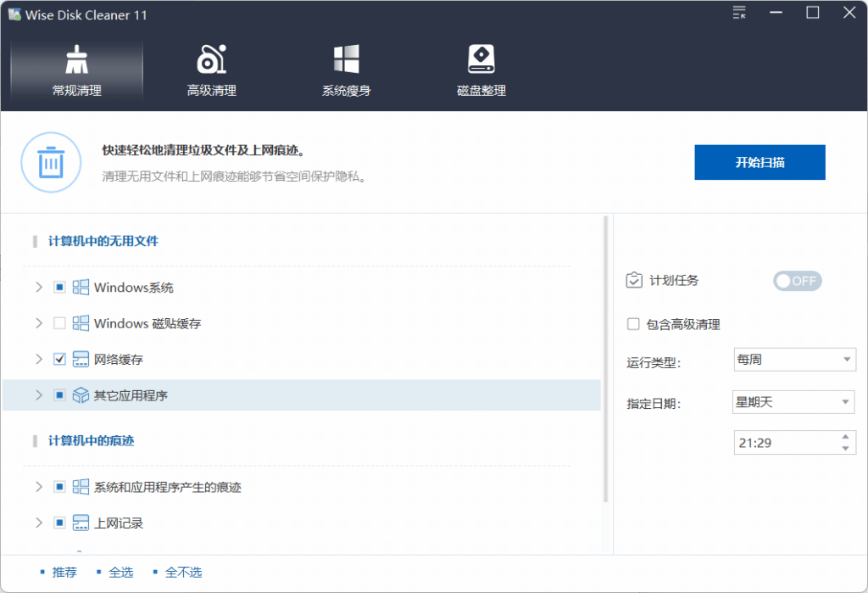Open the 运行类型 每周 dropdown
The width and height of the screenshot is (868, 593).
[x=794, y=359]
